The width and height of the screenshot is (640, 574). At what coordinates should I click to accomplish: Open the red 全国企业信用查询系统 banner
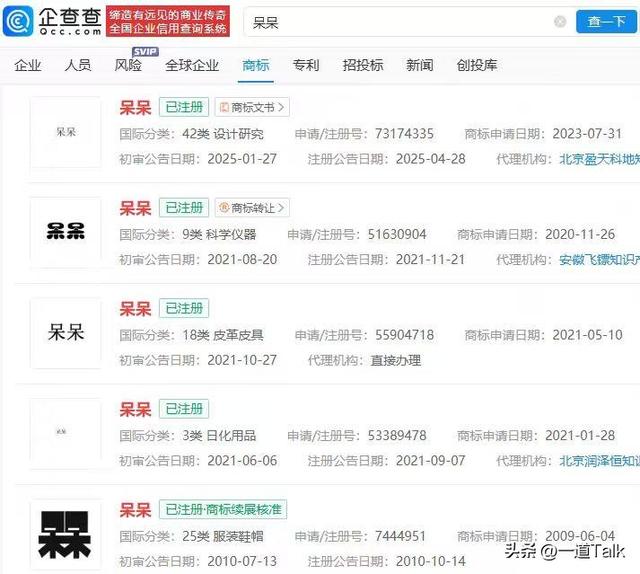pos(168,21)
